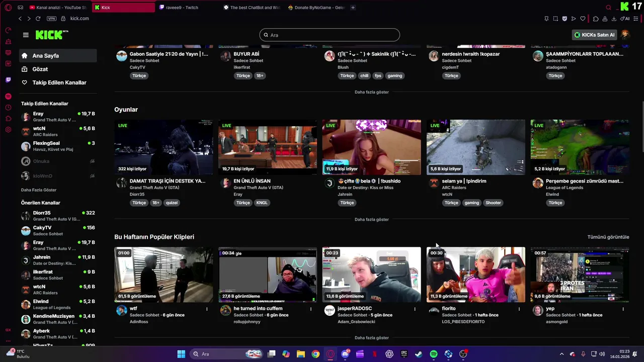Image resolution: width=644 pixels, height=362 pixels.
Task: Select Takip Edilen Kanallar menu item
Action: (x=58, y=82)
